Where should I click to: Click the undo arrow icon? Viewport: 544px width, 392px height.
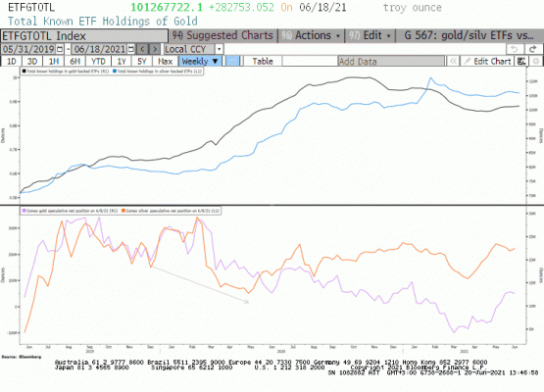pos(515,49)
